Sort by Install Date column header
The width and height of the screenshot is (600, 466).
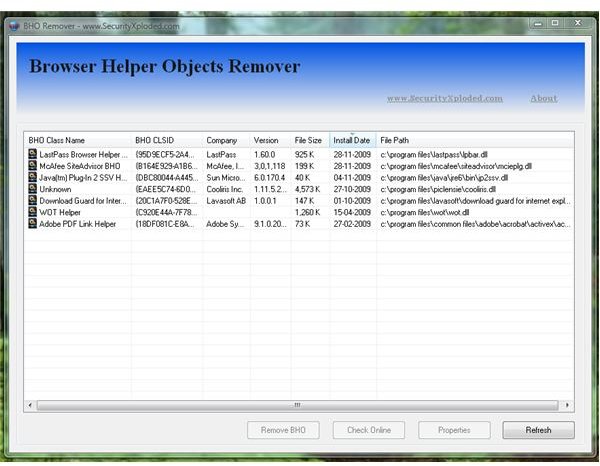pos(352,140)
